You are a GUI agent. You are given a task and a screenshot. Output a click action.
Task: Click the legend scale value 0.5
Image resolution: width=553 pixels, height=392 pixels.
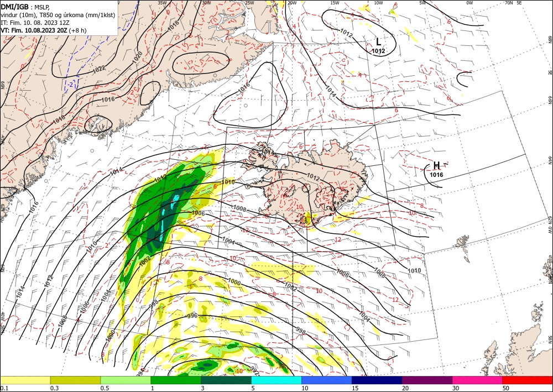point(105,388)
